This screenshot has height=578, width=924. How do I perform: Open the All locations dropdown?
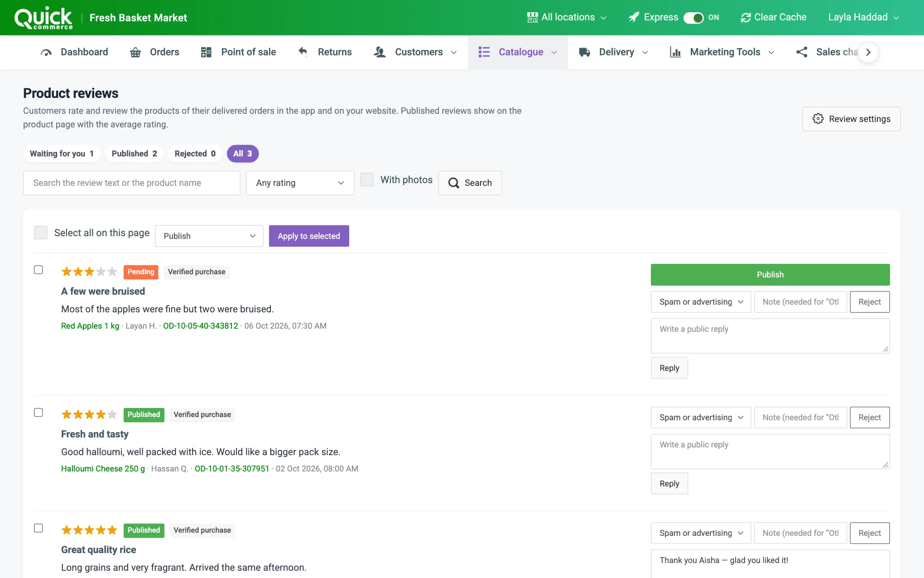pos(567,17)
